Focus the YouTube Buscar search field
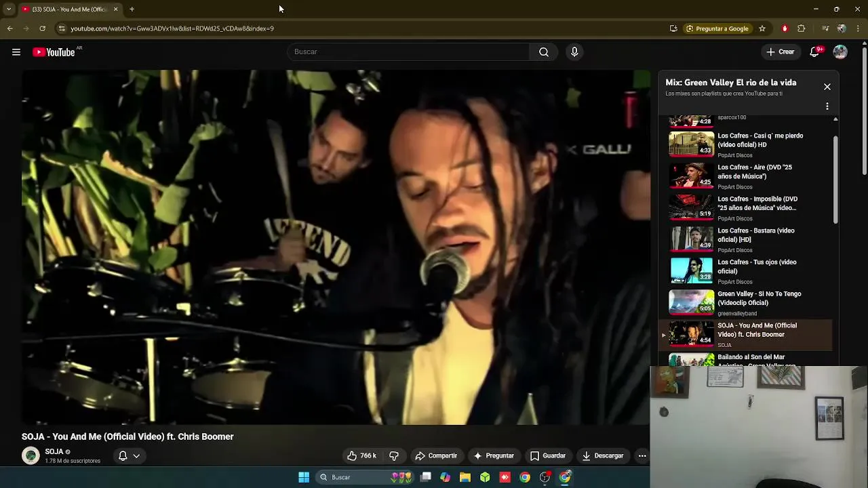The height and width of the screenshot is (488, 868). [409, 52]
